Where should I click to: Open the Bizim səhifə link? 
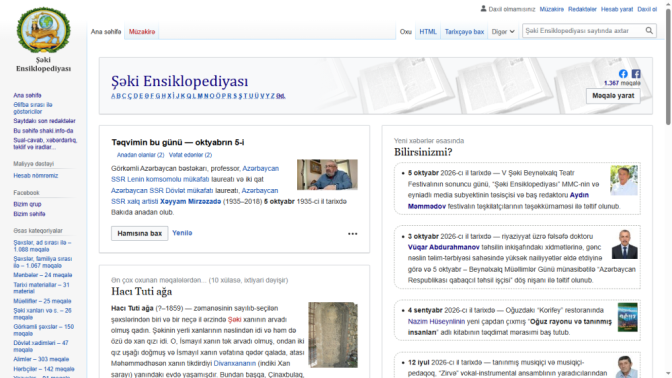[x=29, y=213]
